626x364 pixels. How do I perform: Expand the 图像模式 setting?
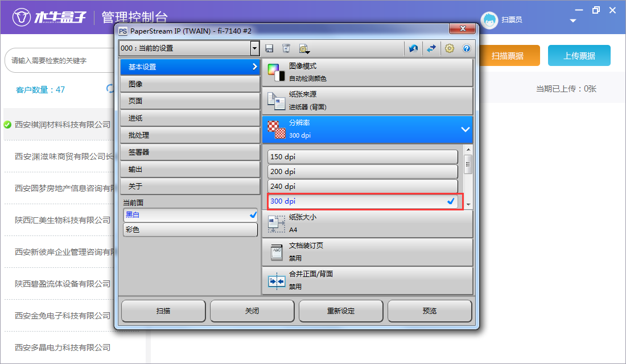pyautogui.click(x=367, y=72)
